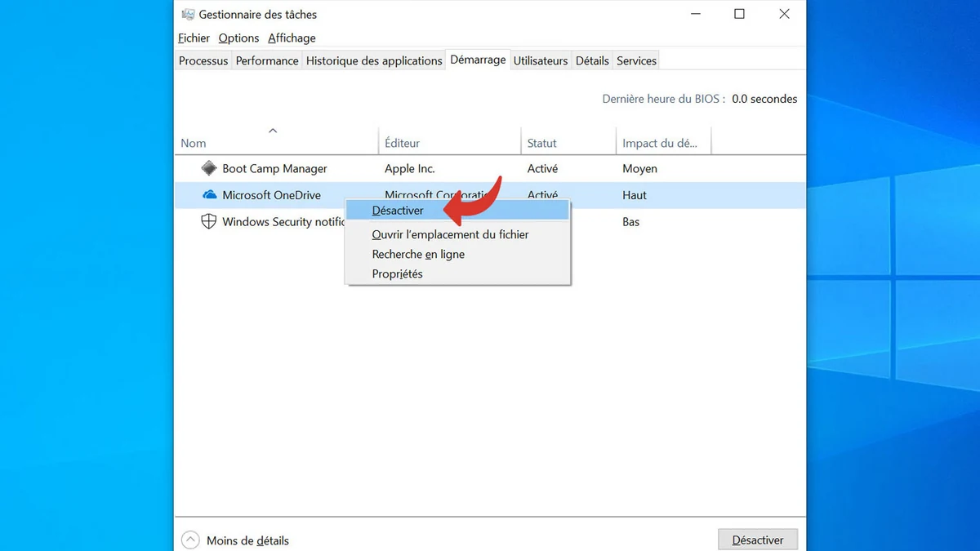Choose Ouvrir l'emplacement du fichier
This screenshot has height=551, width=980.
click(450, 234)
